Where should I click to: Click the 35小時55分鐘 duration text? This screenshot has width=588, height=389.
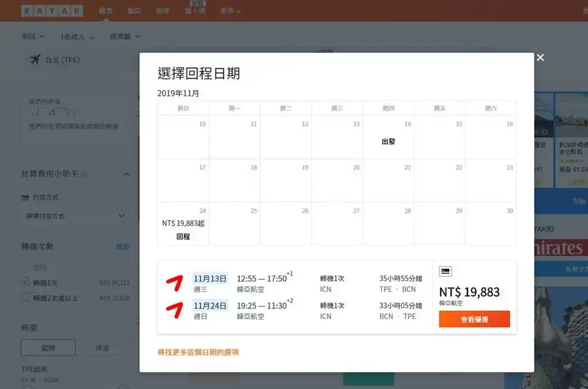pos(400,279)
